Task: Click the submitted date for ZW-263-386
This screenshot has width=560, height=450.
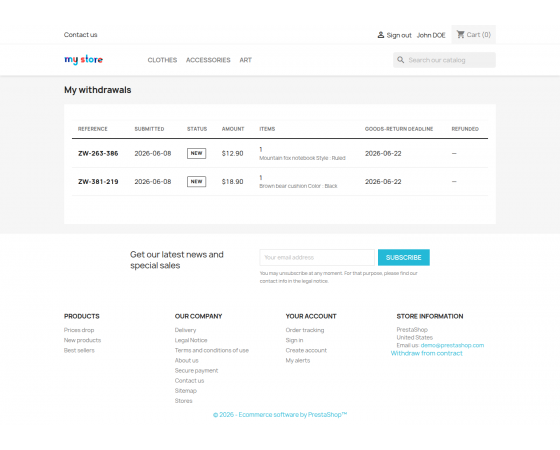Action: click(153, 153)
